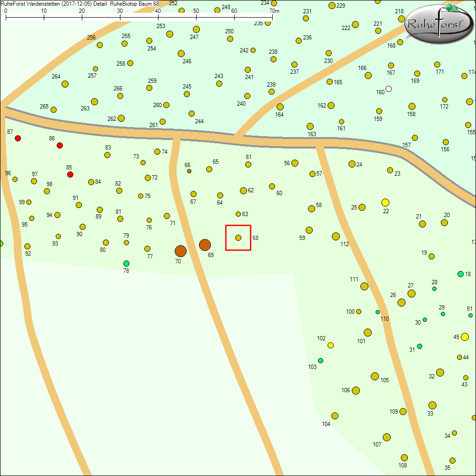Open the RuheForst logo
476x476 pixels.
438,24
